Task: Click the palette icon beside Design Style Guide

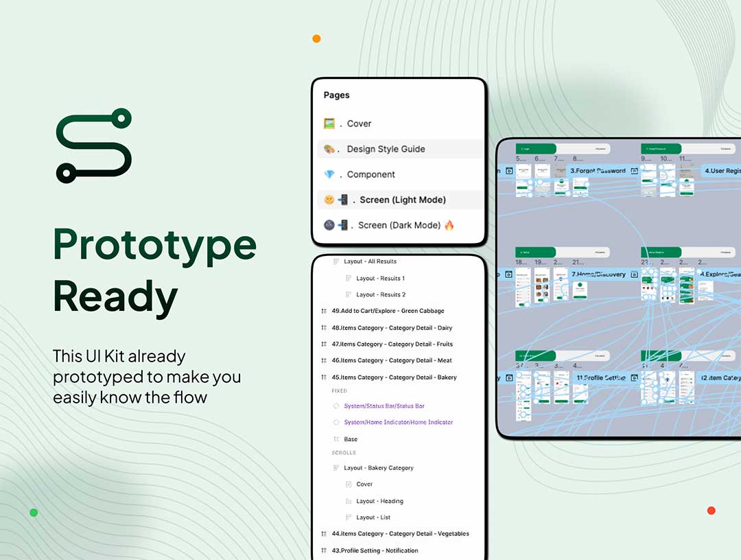Action: click(x=329, y=149)
